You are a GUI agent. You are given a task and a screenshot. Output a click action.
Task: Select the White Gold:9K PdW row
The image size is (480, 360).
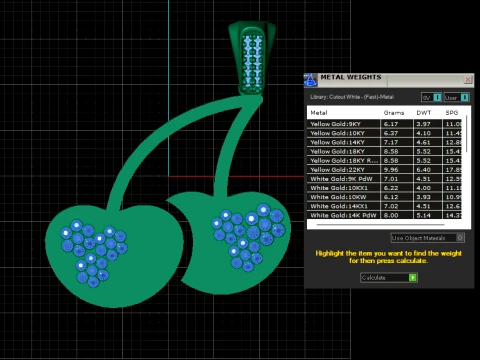tap(384, 179)
